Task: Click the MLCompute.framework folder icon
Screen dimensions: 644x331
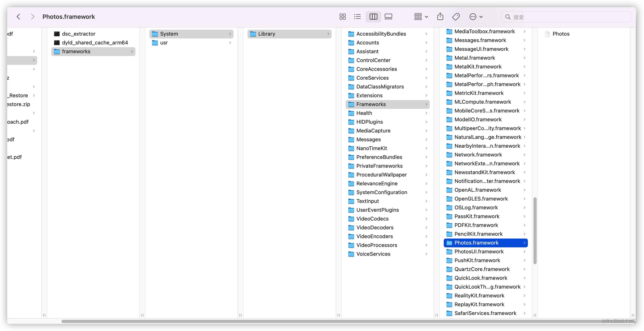Action: (x=449, y=102)
